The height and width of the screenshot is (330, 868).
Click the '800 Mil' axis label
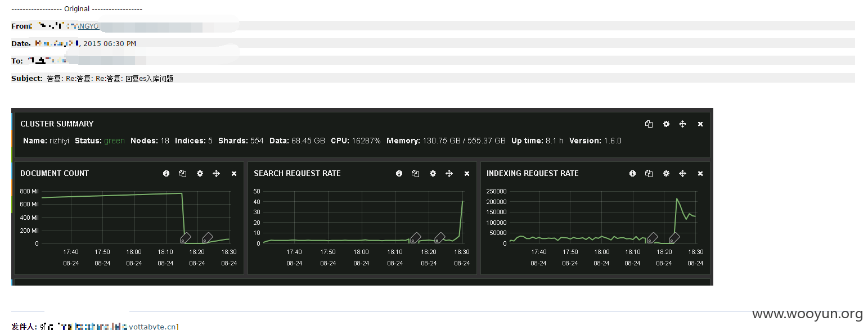pyautogui.click(x=29, y=191)
